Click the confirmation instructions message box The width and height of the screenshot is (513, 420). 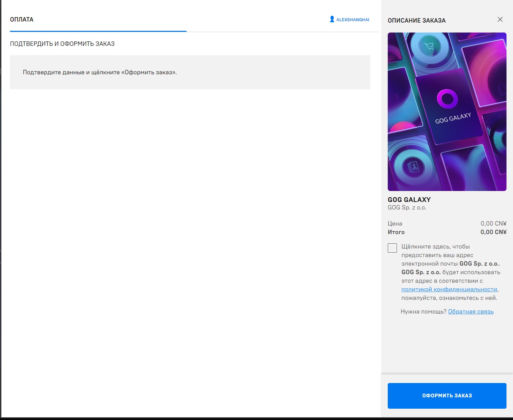click(x=190, y=72)
